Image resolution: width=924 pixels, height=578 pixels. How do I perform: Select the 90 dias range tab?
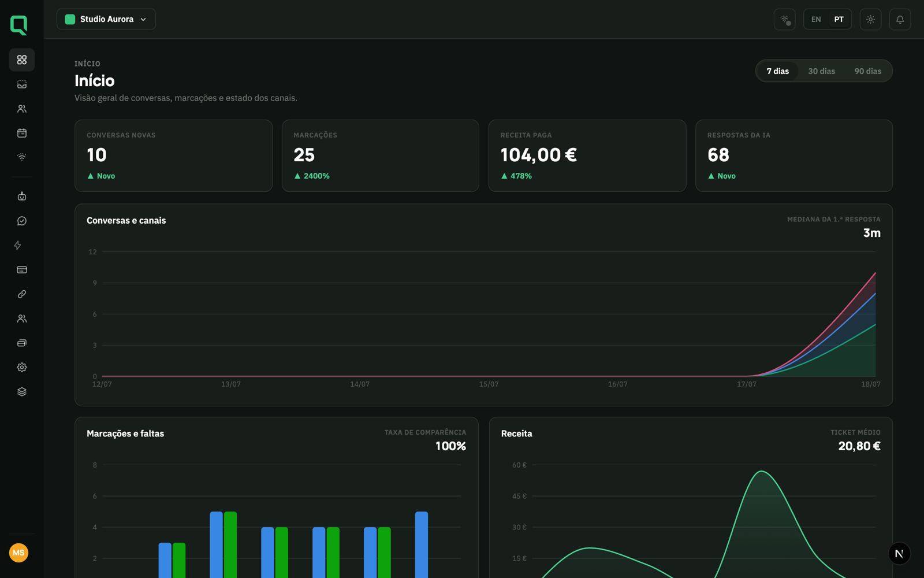[867, 71]
